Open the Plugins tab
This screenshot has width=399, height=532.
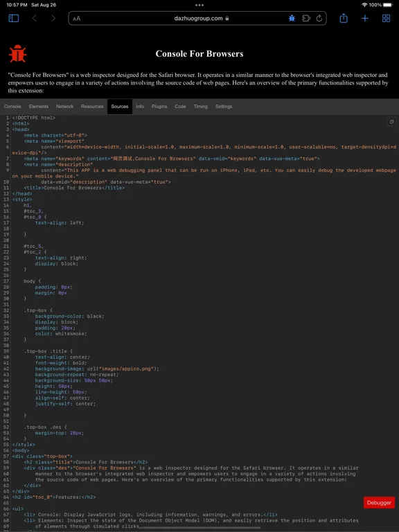159,107
